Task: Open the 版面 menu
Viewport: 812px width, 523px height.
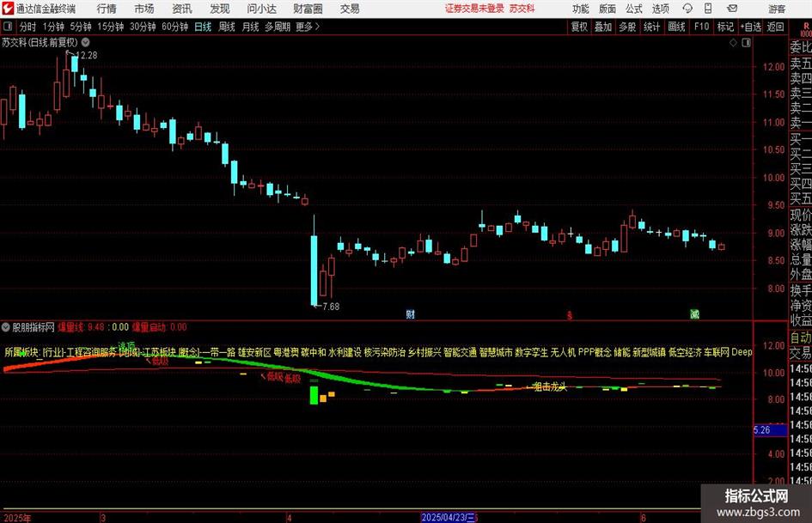Action: [607, 9]
